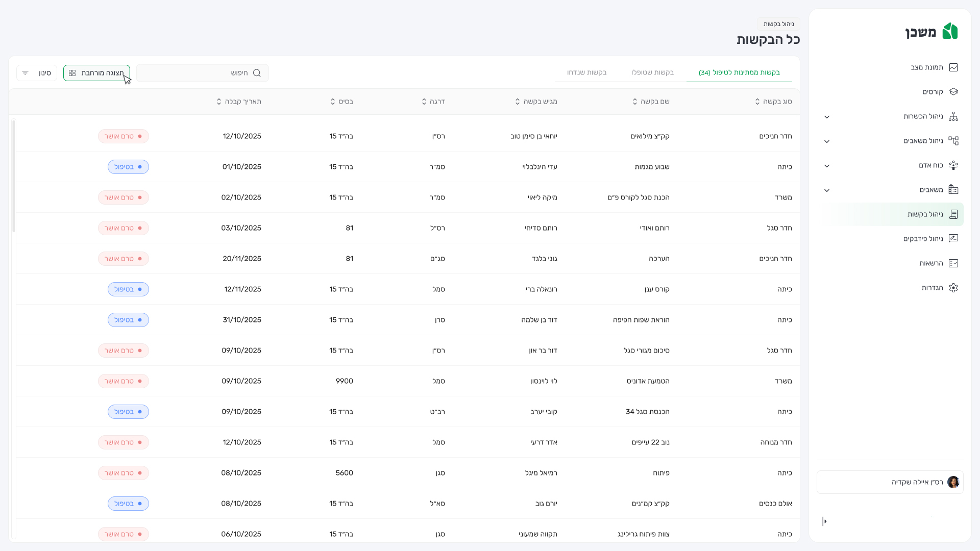Click the תצוגה מורחבת button
The height and width of the screenshot is (551, 980).
click(x=96, y=73)
